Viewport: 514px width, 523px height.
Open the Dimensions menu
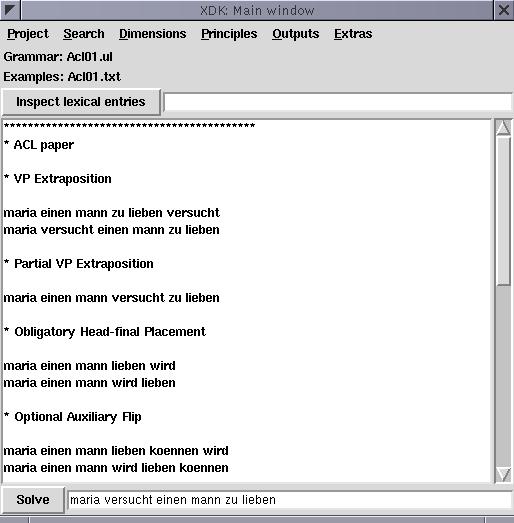point(153,34)
